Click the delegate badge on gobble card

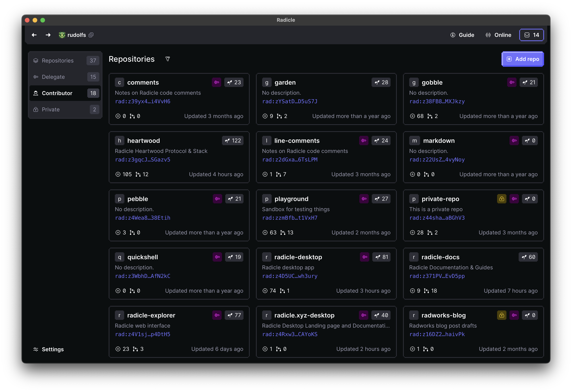[512, 82]
